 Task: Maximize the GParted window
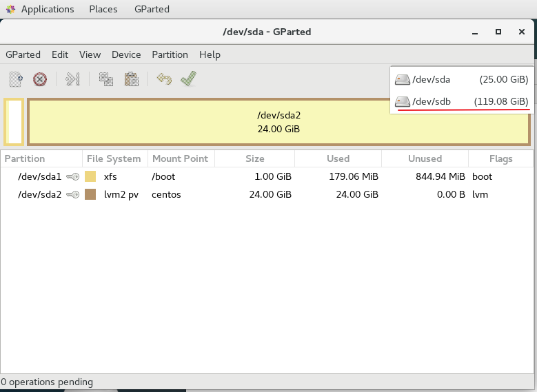click(x=498, y=32)
